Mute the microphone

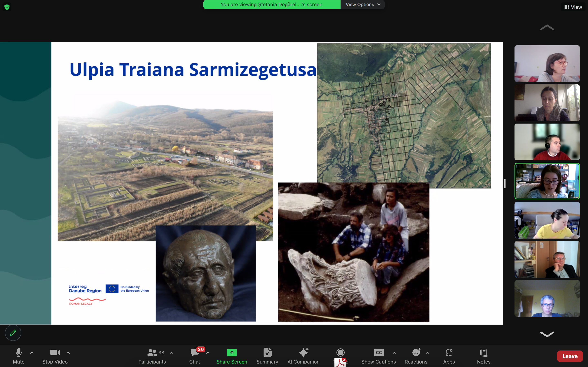pyautogui.click(x=19, y=356)
